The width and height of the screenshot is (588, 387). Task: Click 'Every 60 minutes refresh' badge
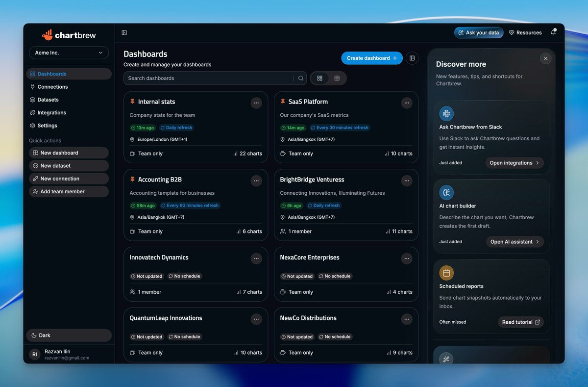[x=190, y=206]
